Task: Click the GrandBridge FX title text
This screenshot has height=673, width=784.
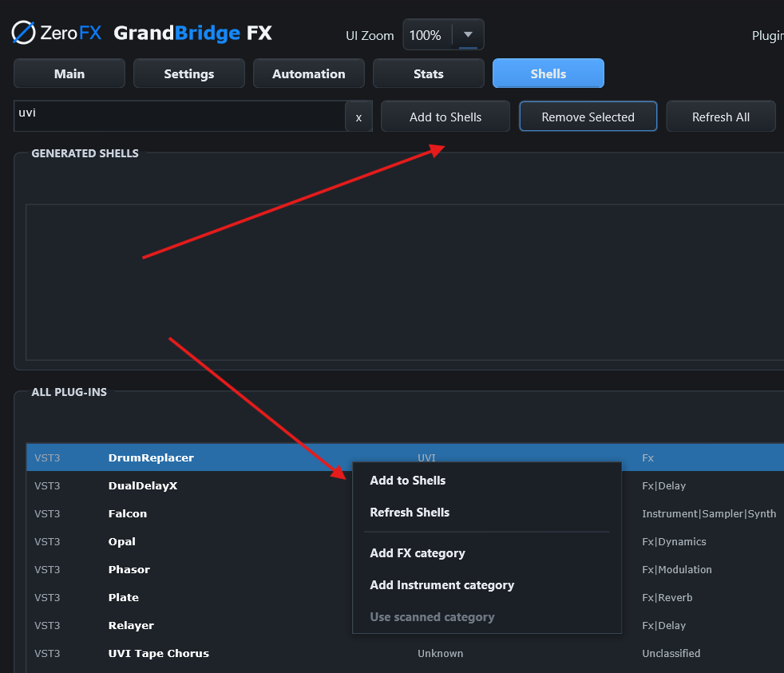Action: pyautogui.click(x=192, y=33)
